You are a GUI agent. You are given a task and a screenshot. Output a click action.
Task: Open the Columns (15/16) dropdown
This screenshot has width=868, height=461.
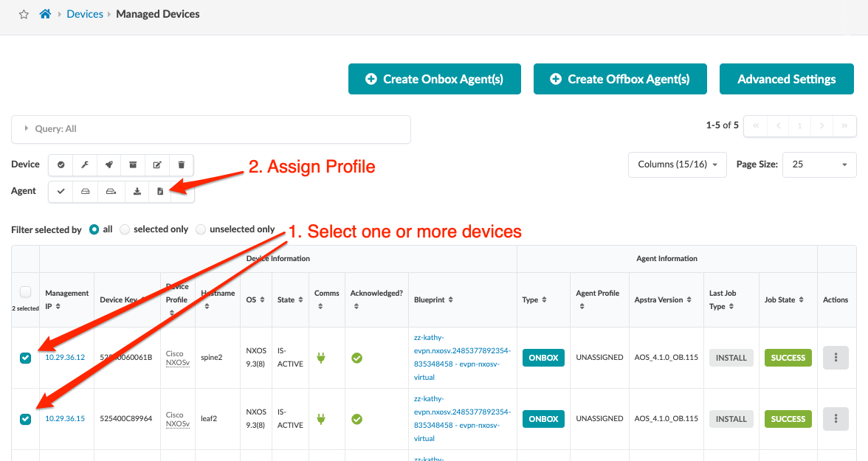pos(677,164)
